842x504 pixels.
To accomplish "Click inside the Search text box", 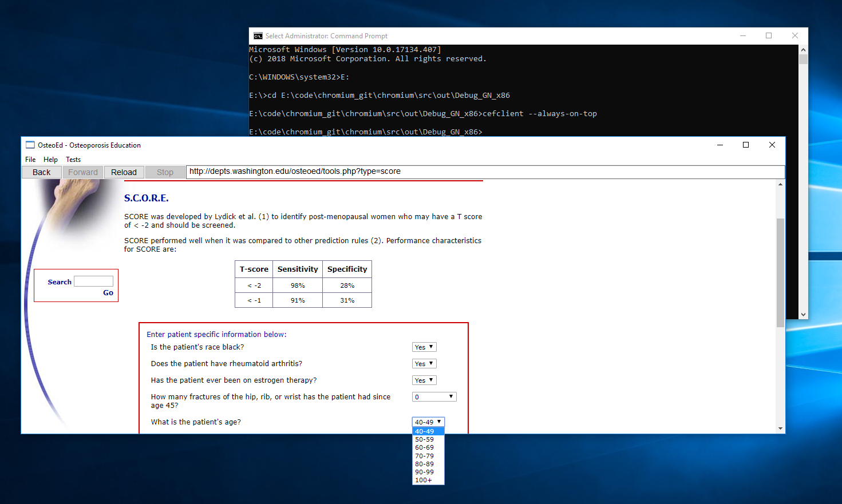I will (x=93, y=281).
